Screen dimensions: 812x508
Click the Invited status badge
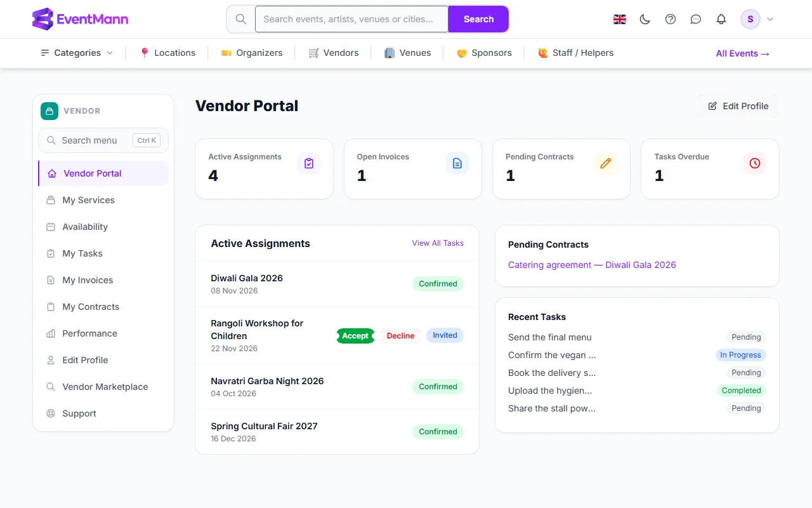point(445,335)
